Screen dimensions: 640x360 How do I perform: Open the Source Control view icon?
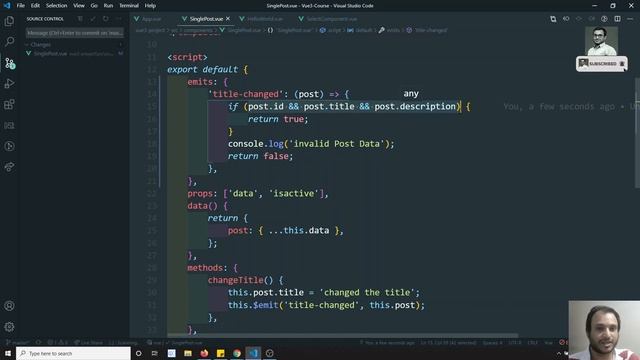9,63
